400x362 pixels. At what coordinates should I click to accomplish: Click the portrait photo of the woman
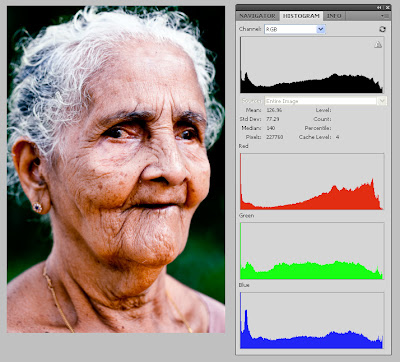coord(116,169)
